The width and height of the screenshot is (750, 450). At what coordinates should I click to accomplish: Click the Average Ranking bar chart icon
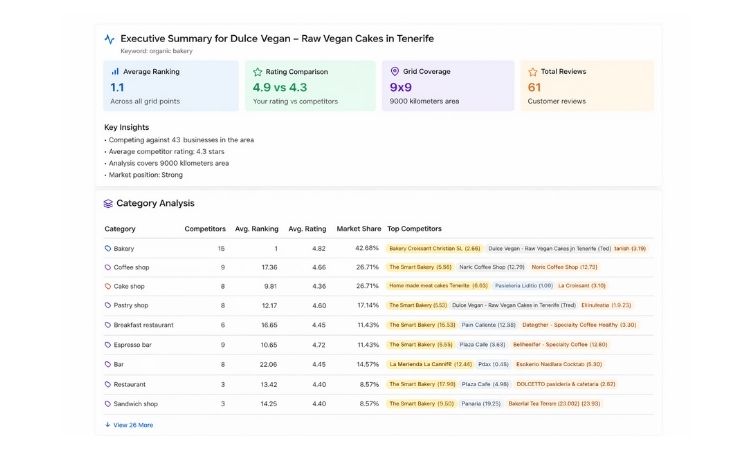pyautogui.click(x=115, y=72)
